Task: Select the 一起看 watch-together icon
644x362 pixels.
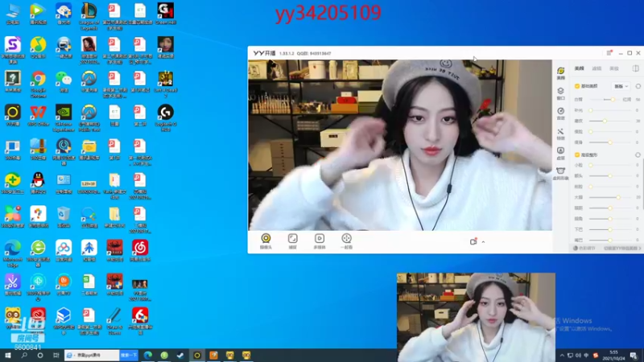Action: [x=347, y=241]
